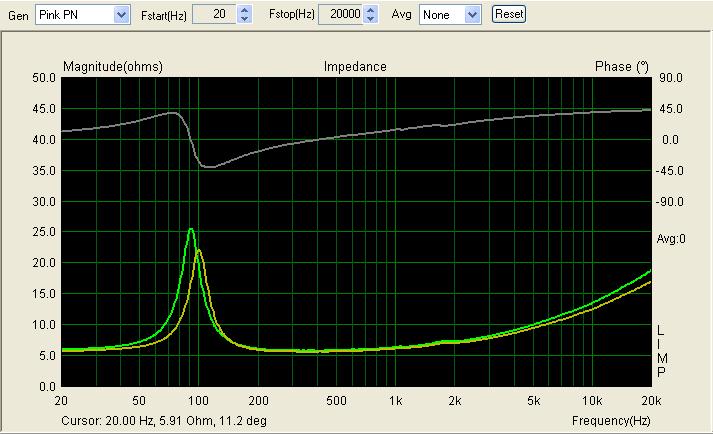
Task: Click the Reset button
Action: point(509,15)
